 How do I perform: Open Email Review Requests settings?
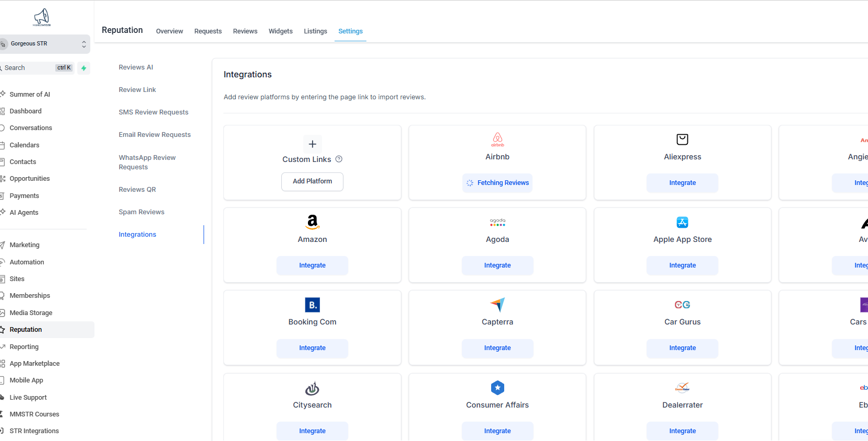tap(154, 135)
